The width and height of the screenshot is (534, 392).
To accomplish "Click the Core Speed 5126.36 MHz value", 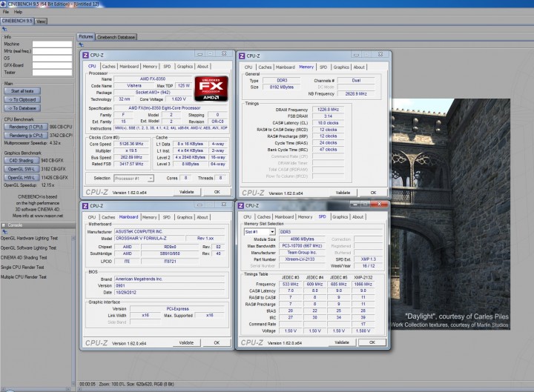I will point(131,144).
